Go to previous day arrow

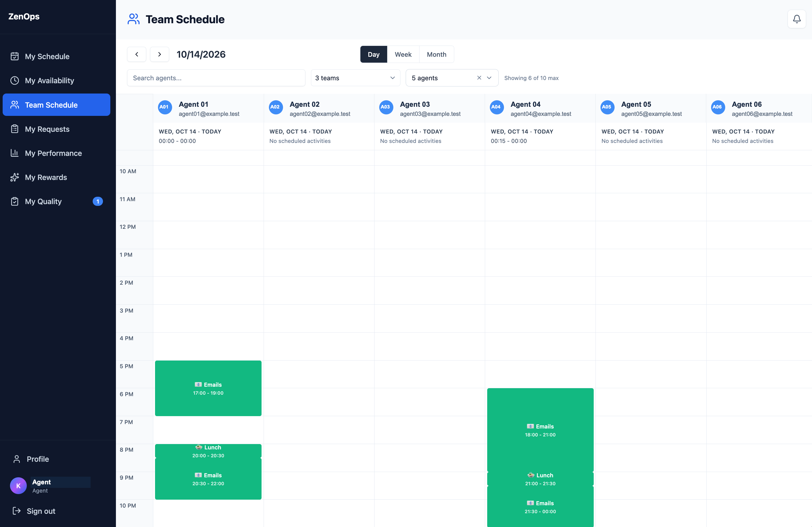(137, 54)
